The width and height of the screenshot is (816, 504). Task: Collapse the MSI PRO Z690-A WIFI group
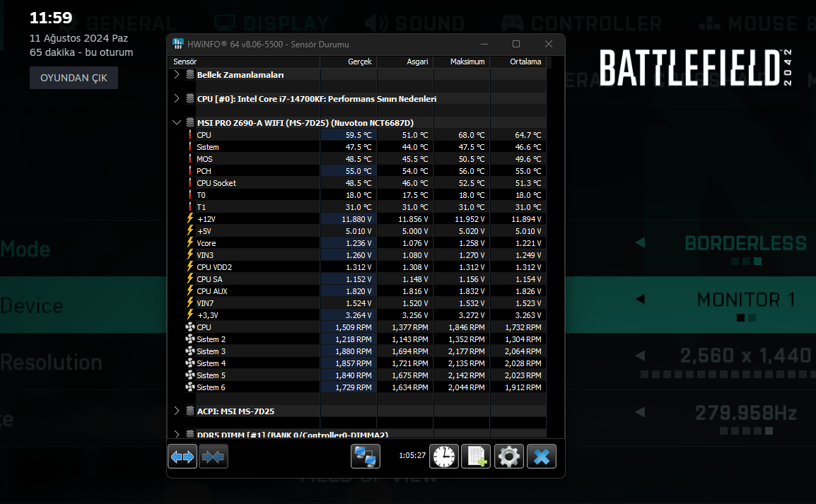pos(176,123)
